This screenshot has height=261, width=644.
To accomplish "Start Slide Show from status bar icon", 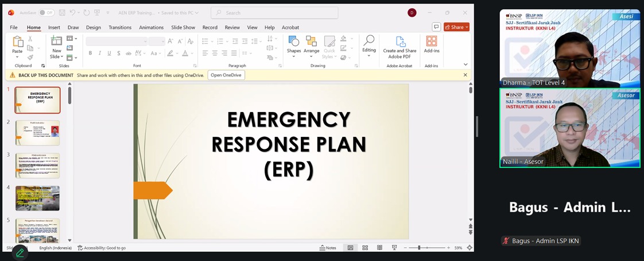I will coord(394,248).
